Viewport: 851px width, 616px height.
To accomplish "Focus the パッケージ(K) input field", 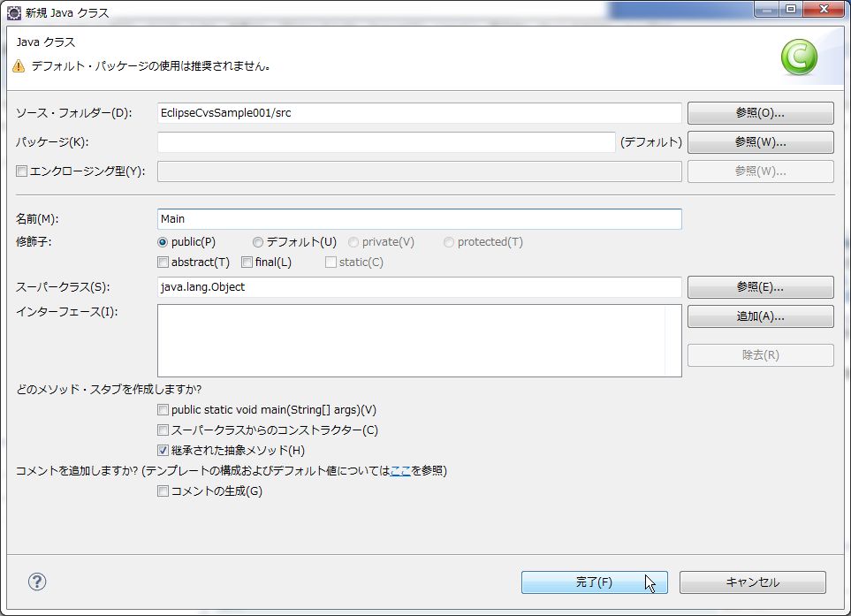I will (386, 142).
